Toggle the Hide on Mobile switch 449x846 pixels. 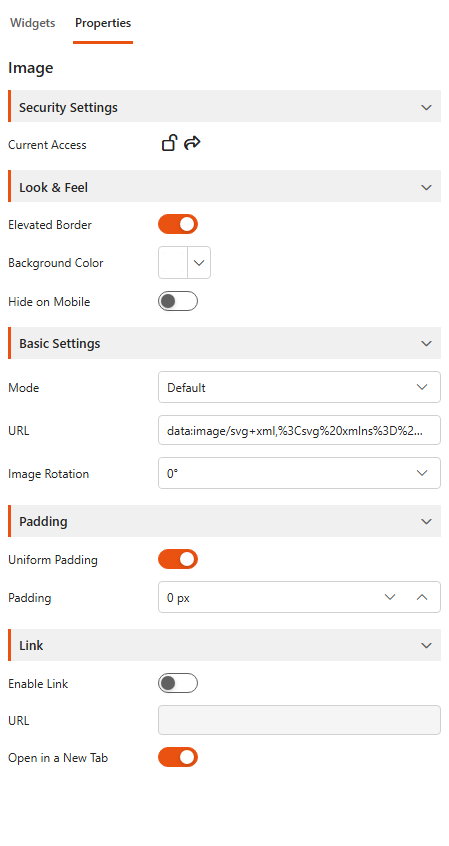[178, 302]
